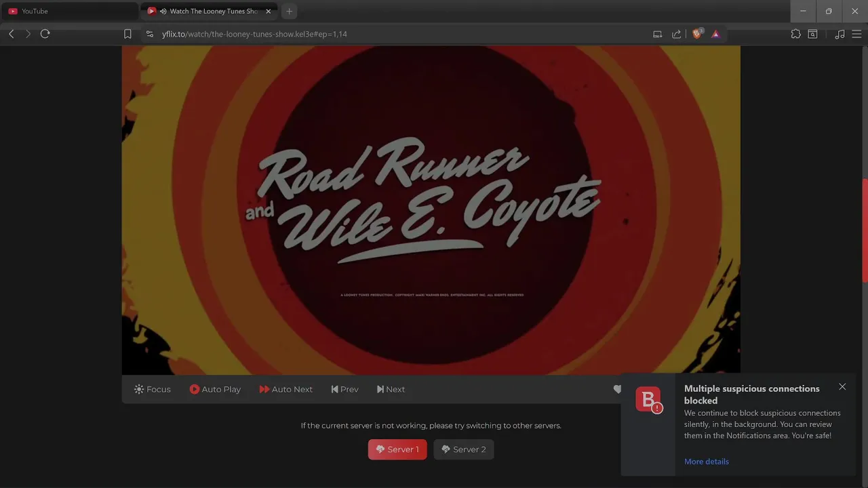868x488 pixels.
Task: Click the install/cast screen icon in address bar
Action: [657, 34]
